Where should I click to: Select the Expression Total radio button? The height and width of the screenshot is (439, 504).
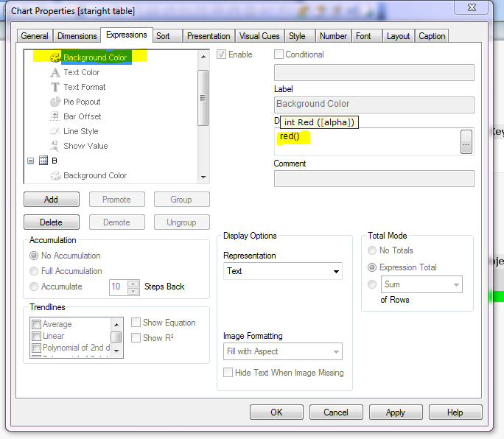coord(372,267)
